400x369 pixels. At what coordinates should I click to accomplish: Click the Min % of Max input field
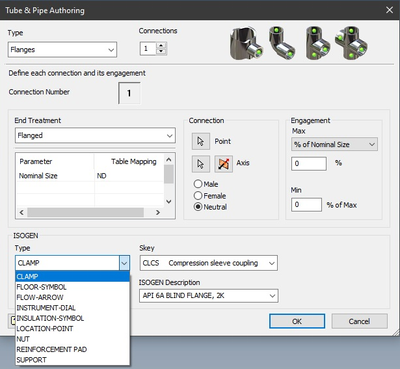point(306,204)
